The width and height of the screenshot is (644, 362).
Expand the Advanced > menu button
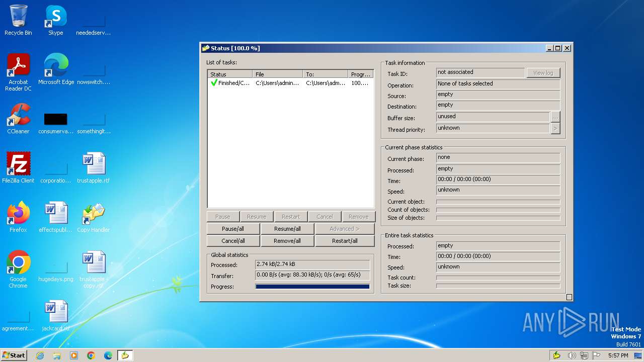point(345,229)
